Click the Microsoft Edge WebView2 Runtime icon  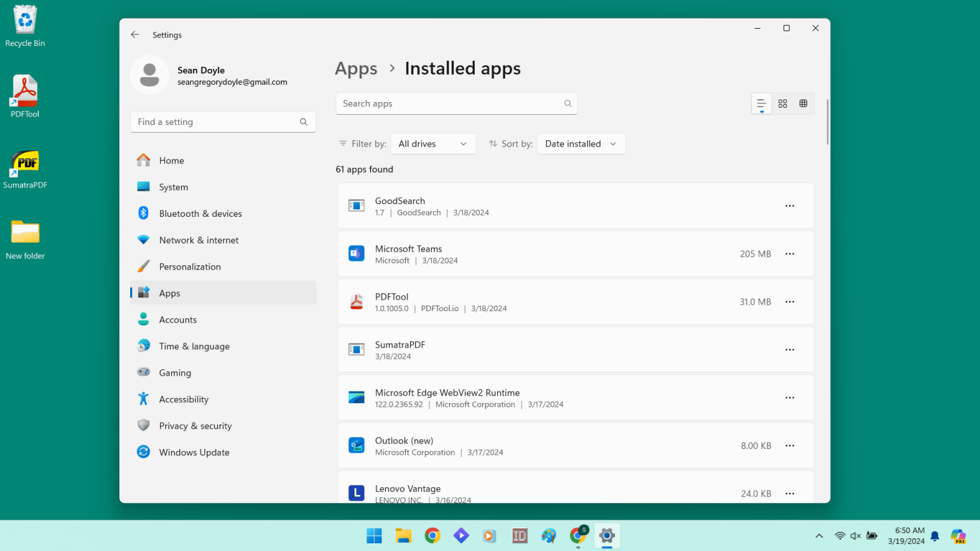(x=357, y=397)
